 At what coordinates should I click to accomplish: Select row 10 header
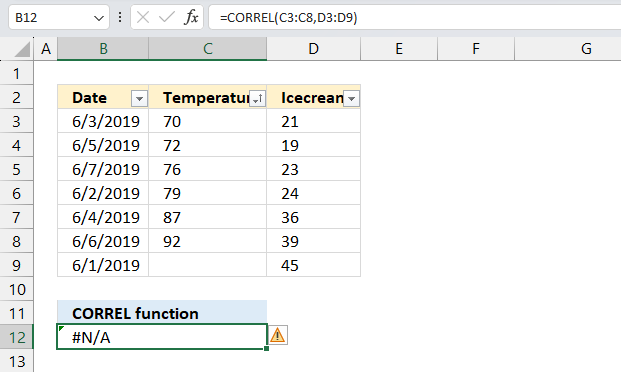(16, 289)
